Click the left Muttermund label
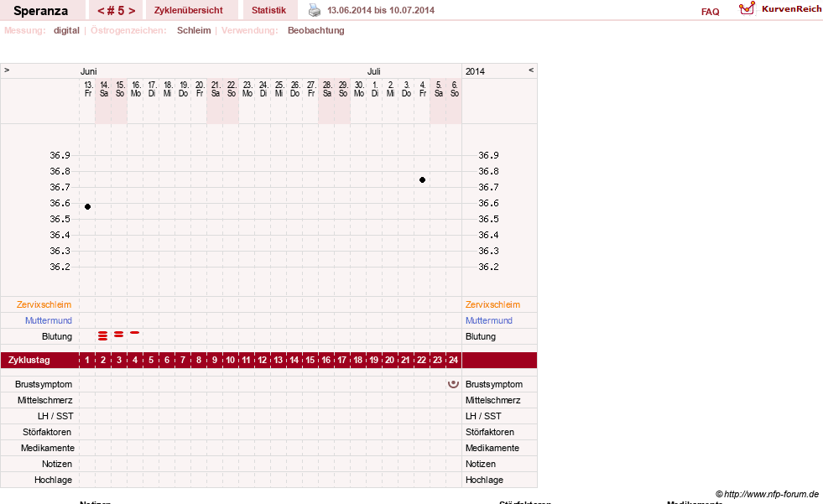This screenshot has height=504, width=823. tap(49, 320)
